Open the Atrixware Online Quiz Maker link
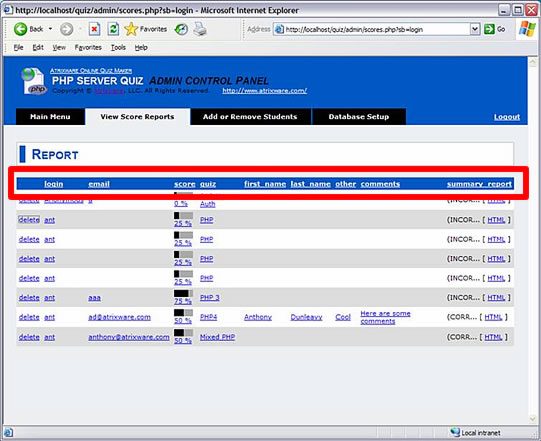This screenshot has height=441, width=541. tap(91, 70)
